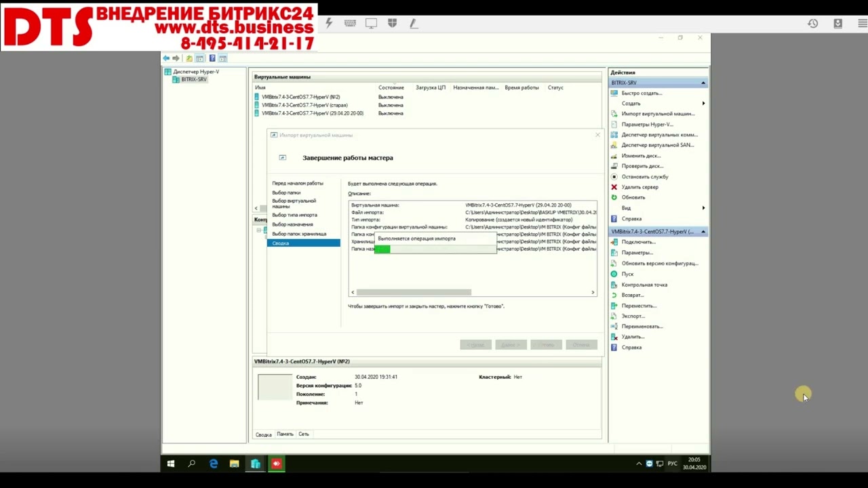Image resolution: width=868 pixels, height=488 pixels.
Task: Open the Память tab in details pane
Action: 285,434
